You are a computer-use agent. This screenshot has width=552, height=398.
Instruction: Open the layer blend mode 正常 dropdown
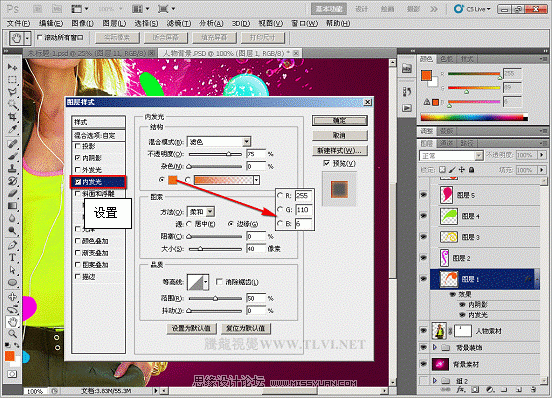tap(479, 156)
